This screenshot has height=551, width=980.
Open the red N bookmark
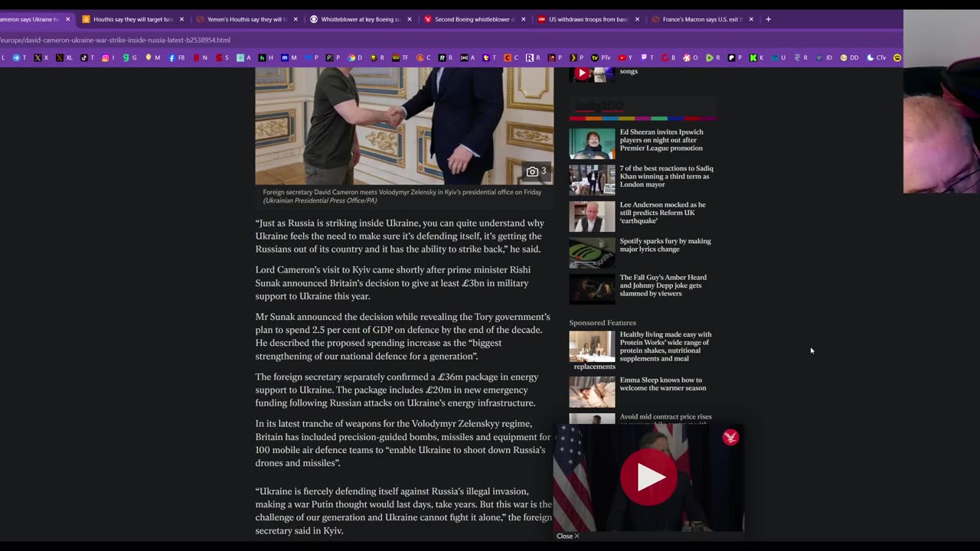[x=201, y=57]
